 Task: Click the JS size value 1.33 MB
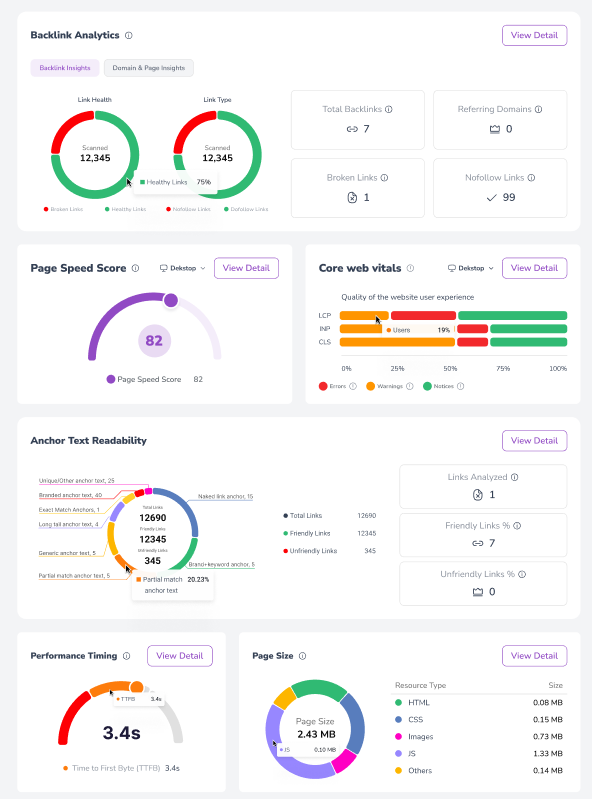click(x=548, y=754)
